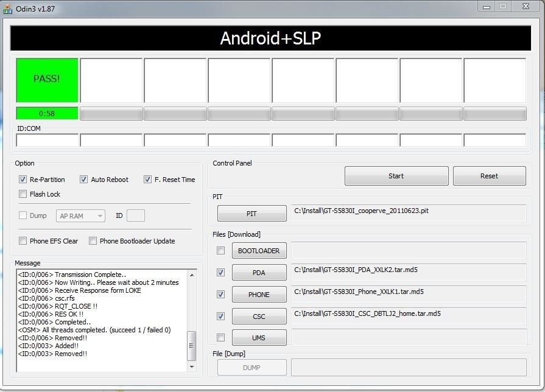545x392 pixels.
Task: Click the 'RQT_CLOSE !!' log line
Action: click(58, 306)
